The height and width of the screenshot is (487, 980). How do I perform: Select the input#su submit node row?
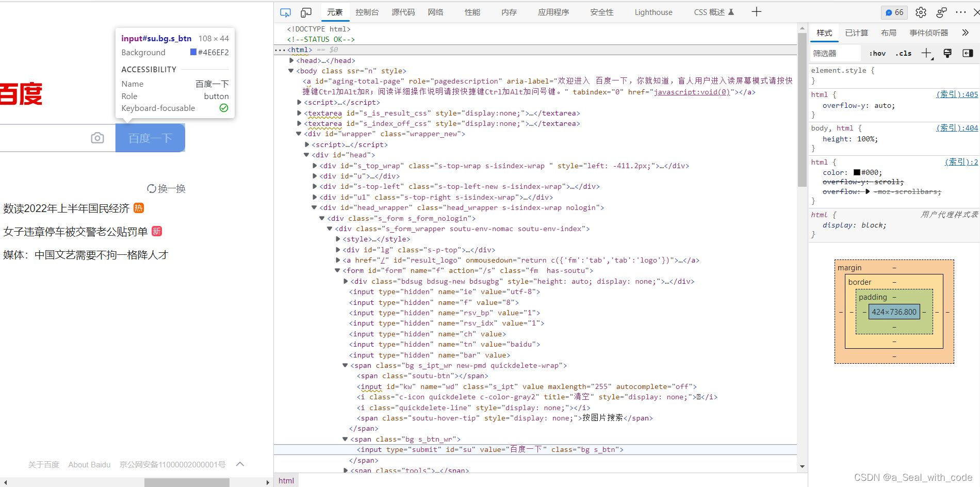[535, 449]
